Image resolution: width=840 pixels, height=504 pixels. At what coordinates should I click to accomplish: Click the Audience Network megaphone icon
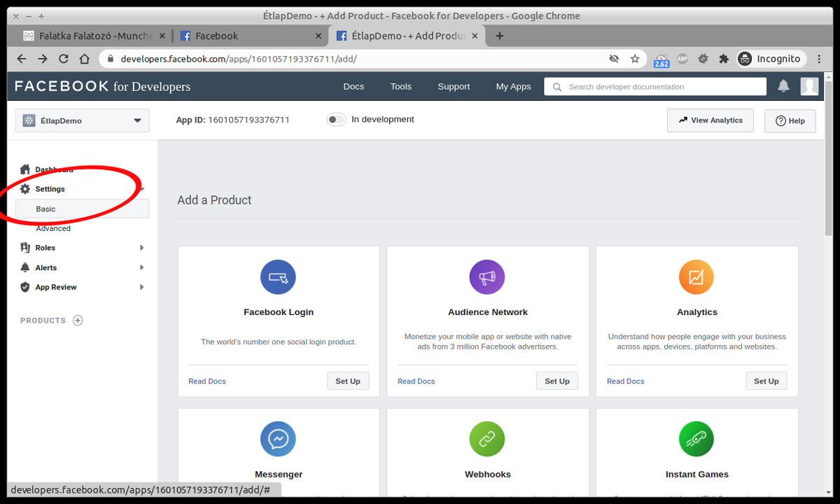point(486,277)
